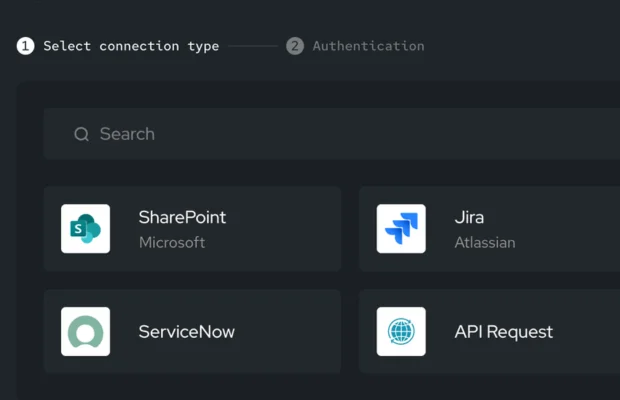This screenshot has width=620, height=400.
Task: Choose the ServiceNow connection card
Action: click(x=193, y=331)
